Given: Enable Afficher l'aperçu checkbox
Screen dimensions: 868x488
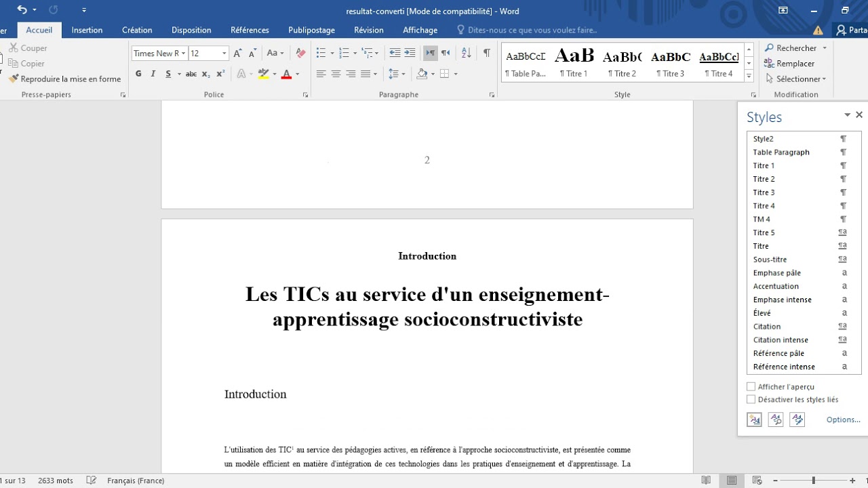Looking at the screenshot, I should point(751,386).
